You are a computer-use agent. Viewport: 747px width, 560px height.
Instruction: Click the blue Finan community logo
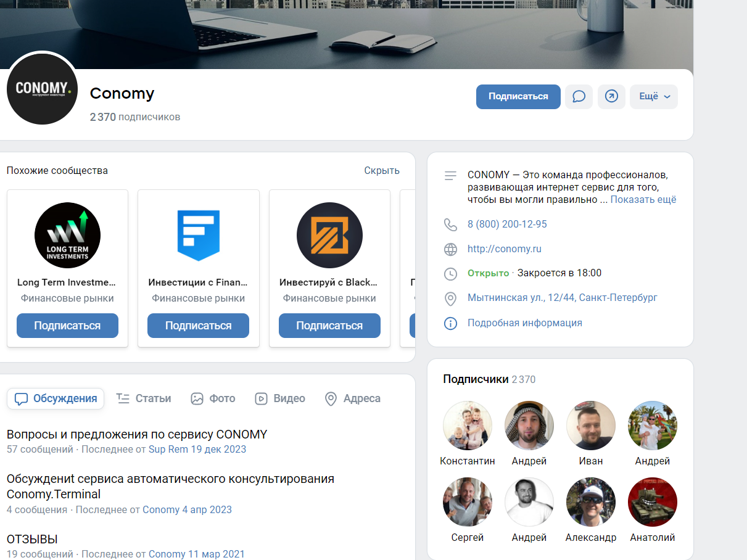point(199,235)
